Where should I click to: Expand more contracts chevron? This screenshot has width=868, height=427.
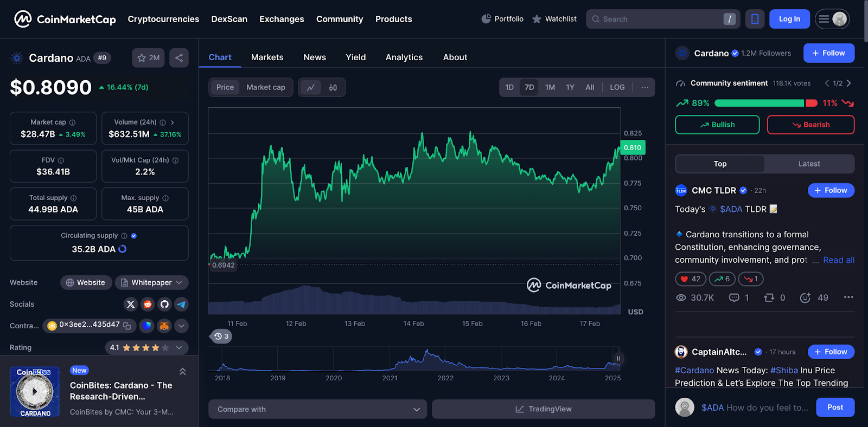pyautogui.click(x=182, y=326)
